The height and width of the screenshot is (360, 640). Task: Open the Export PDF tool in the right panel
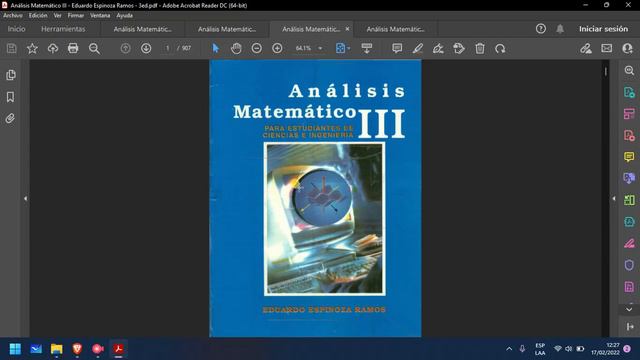coord(629,92)
